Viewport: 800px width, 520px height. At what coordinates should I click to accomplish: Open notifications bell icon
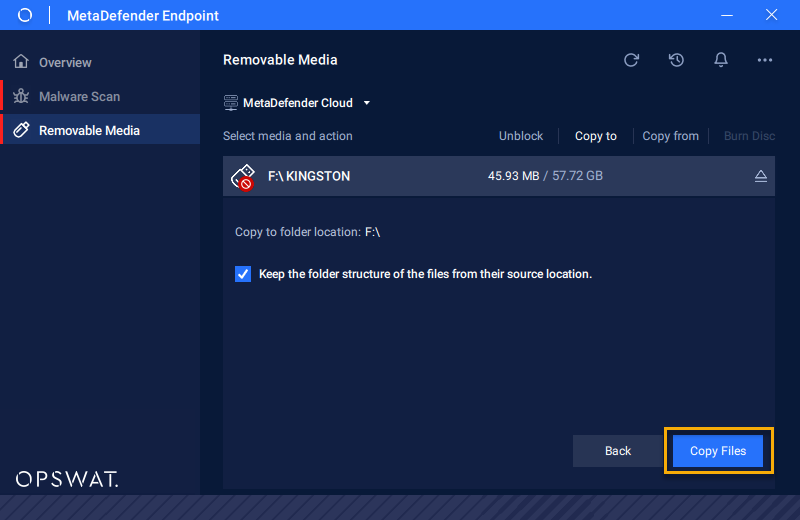tap(720, 60)
